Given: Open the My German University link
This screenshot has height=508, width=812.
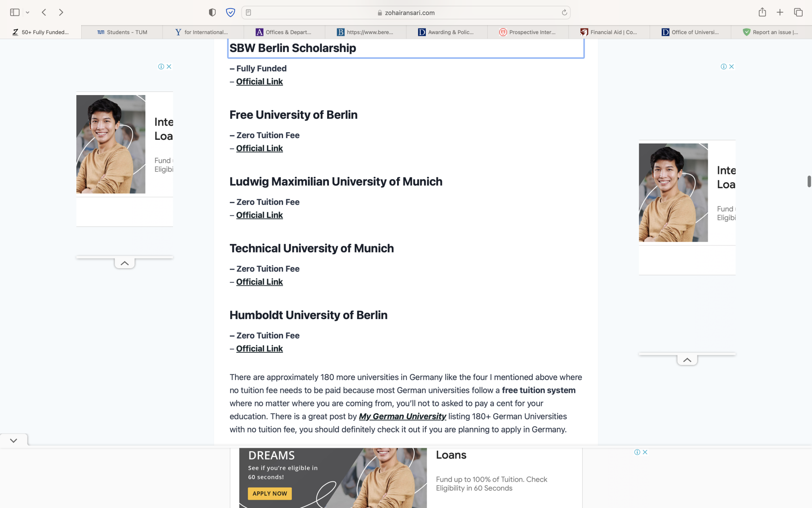Looking at the screenshot, I should pos(402,417).
